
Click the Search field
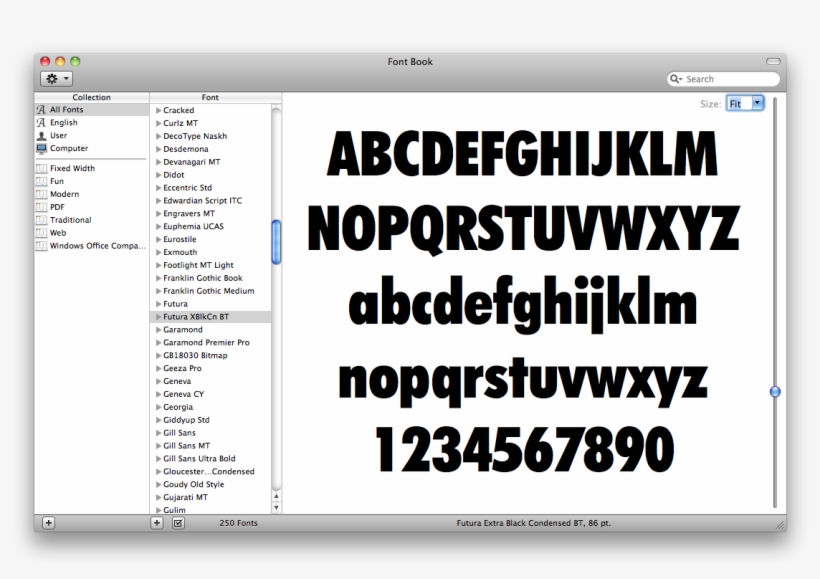[724, 78]
